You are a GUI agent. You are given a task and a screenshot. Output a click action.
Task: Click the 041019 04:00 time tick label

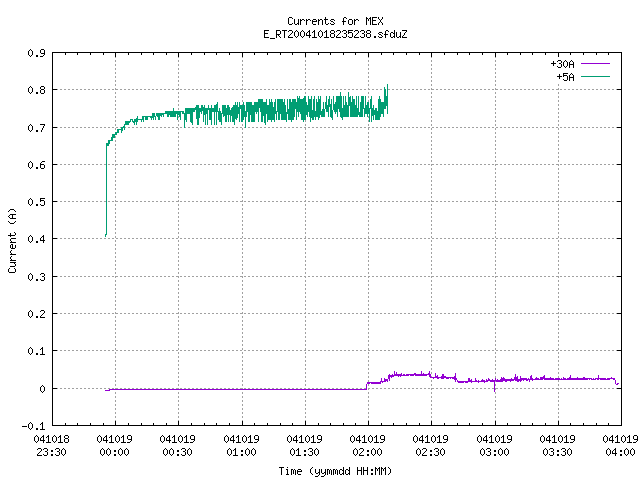click(620, 446)
